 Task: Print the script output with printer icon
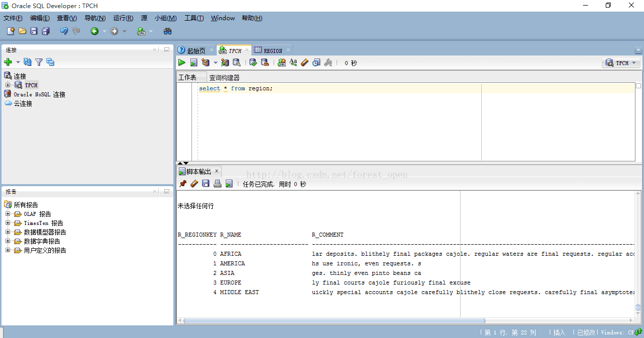[x=217, y=184]
